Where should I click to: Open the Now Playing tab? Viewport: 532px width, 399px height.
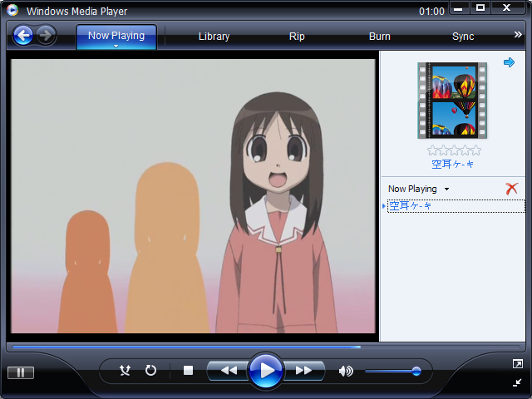116,36
